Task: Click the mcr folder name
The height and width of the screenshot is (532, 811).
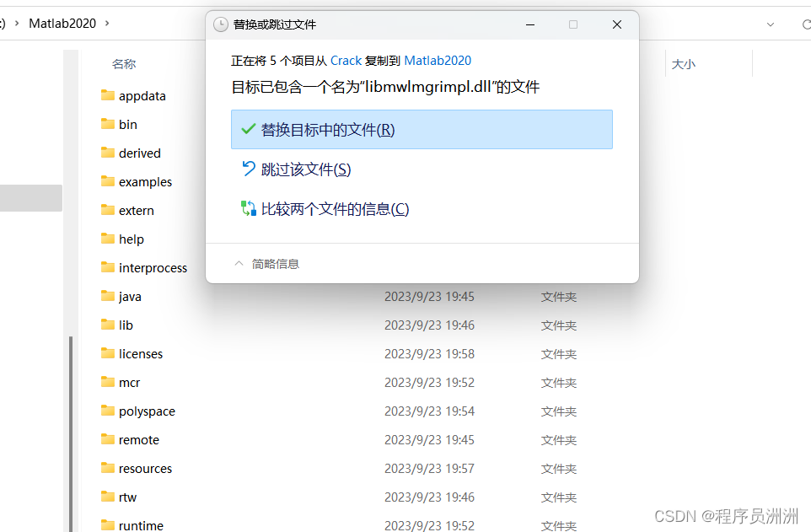Action: (129, 383)
